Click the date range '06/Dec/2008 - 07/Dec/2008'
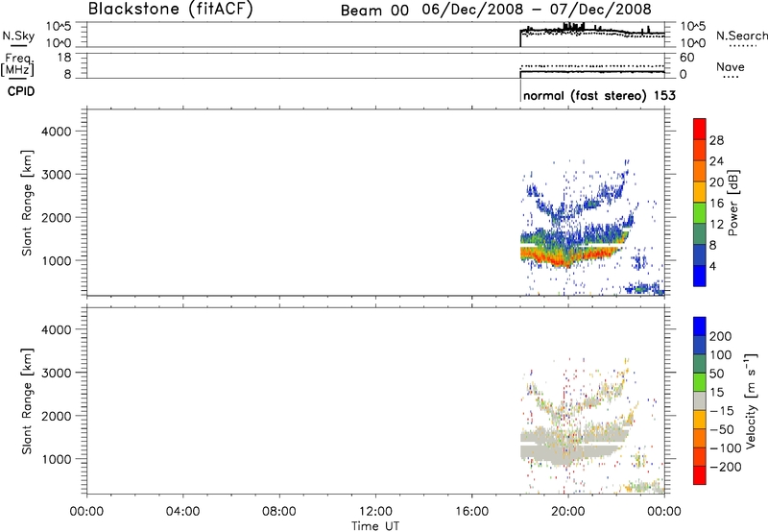The width and height of the screenshot is (768, 532). pos(537,10)
